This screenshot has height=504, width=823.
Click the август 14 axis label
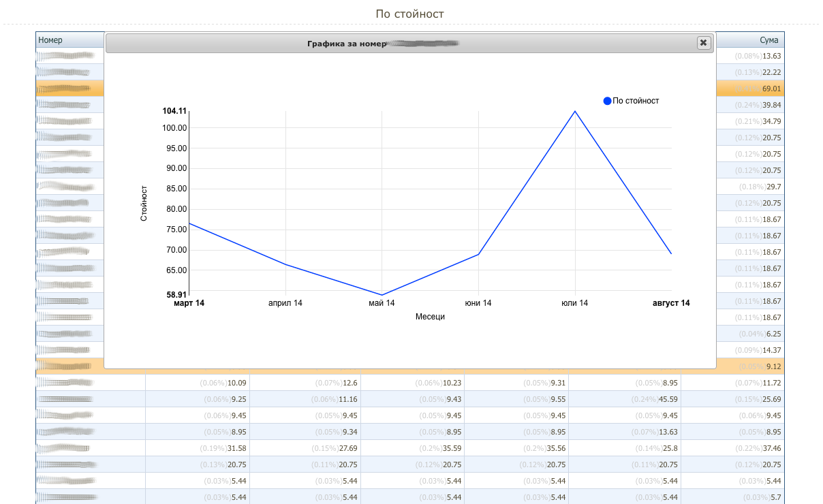tap(667, 303)
